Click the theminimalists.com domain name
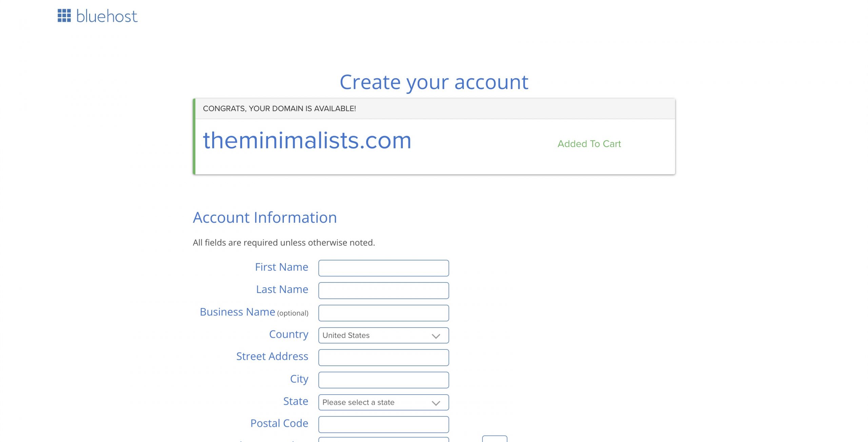The image size is (868, 442). tap(307, 140)
